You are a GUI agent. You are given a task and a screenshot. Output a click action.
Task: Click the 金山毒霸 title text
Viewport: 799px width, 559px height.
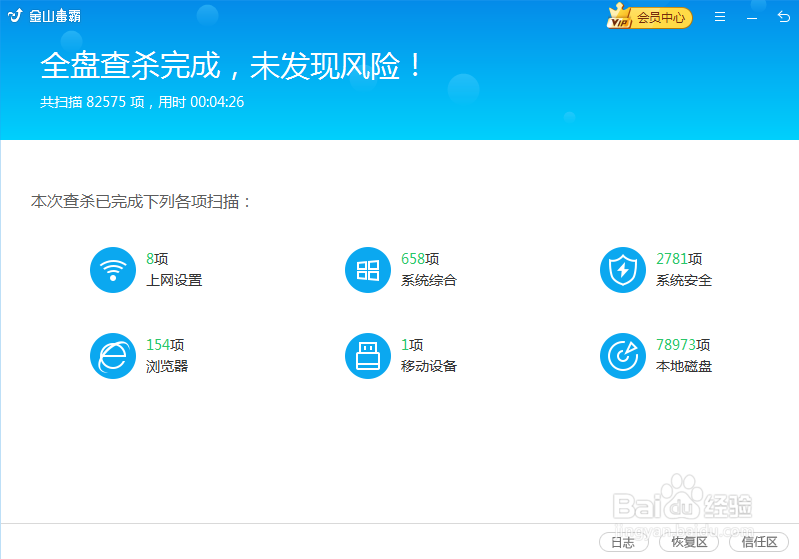[55, 16]
